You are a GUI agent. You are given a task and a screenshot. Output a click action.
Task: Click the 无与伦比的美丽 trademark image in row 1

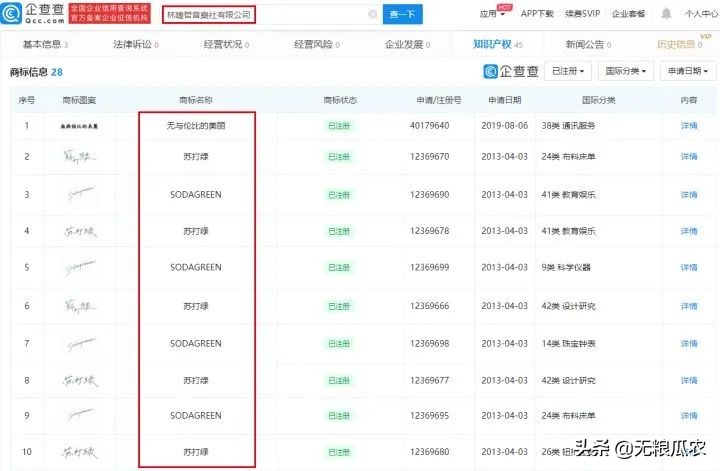79,126
